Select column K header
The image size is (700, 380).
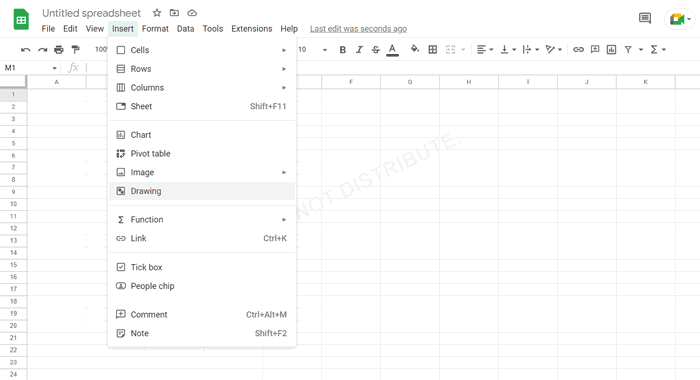(x=646, y=82)
